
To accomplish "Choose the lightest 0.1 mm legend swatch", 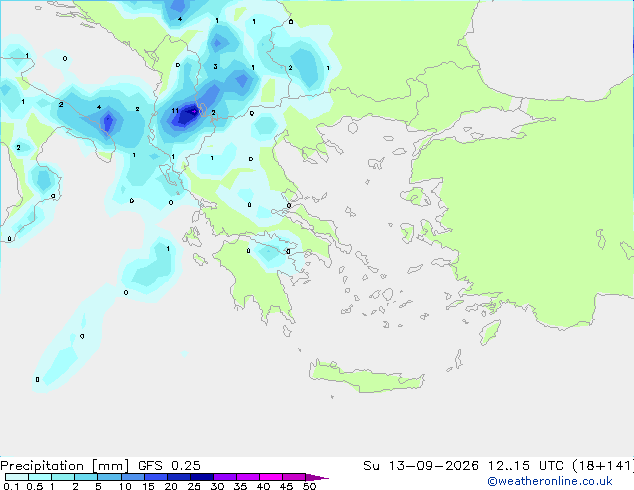I will click(x=17, y=477).
